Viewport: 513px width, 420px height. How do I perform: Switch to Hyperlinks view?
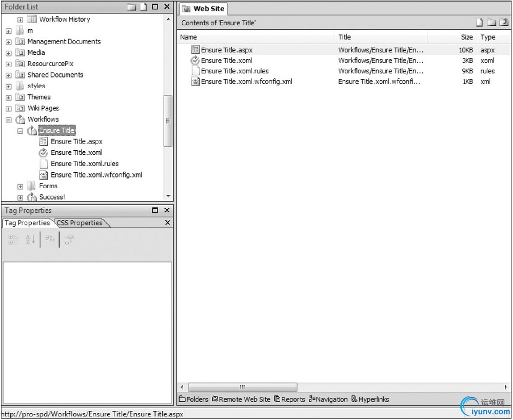click(x=370, y=399)
